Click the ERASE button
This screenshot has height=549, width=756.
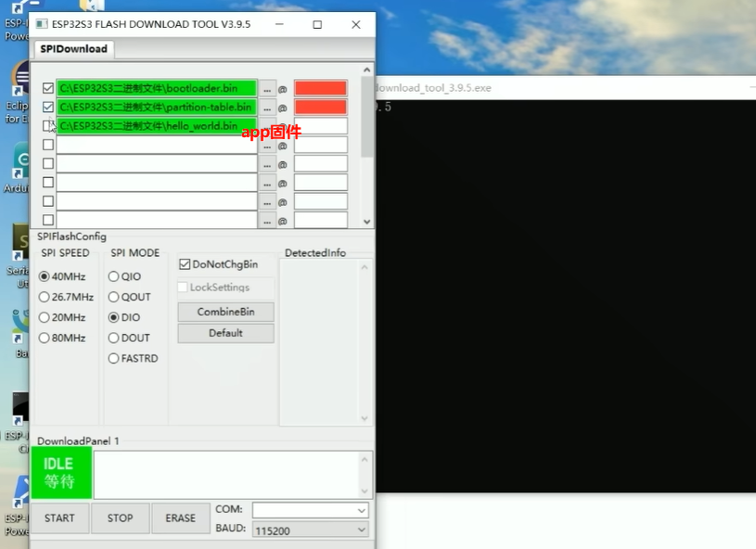[180, 518]
